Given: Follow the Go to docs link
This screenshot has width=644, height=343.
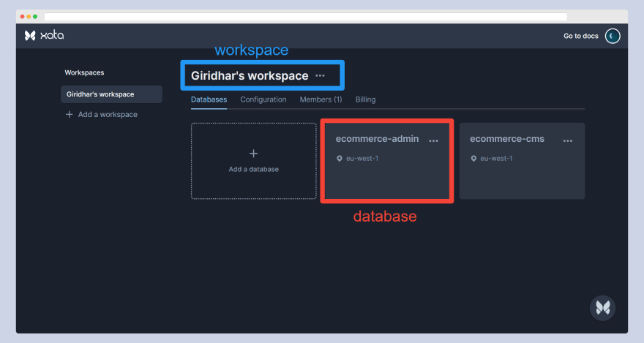Looking at the screenshot, I should (581, 36).
